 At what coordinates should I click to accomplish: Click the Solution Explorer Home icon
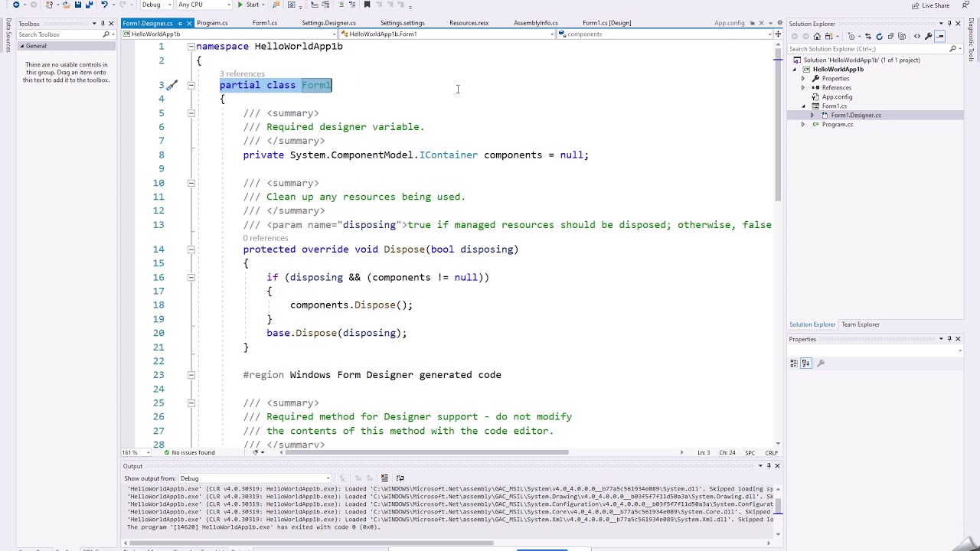coord(817,36)
